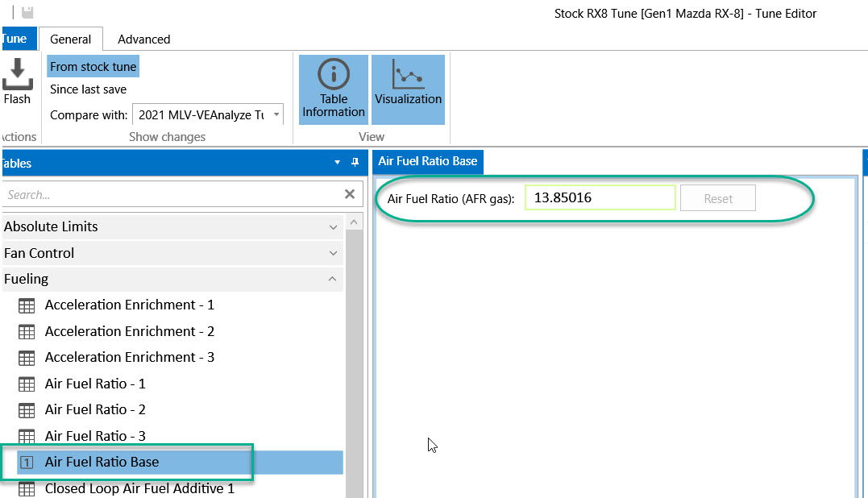Clear the table search with X icon
Screen dimensions: 868x498
tap(350, 194)
